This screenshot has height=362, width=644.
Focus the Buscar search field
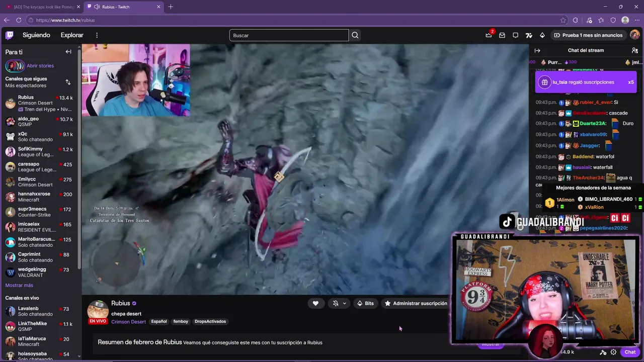pyautogui.click(x=289, y=35)
